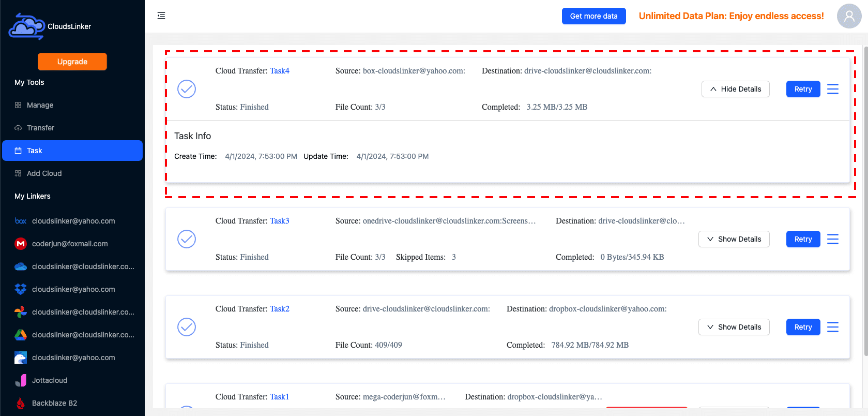Click Task3 completed 0 Bytes/345.94 KB
This screenshot has height=416, width=868.
pyautogui.click(x=632, y=257)
